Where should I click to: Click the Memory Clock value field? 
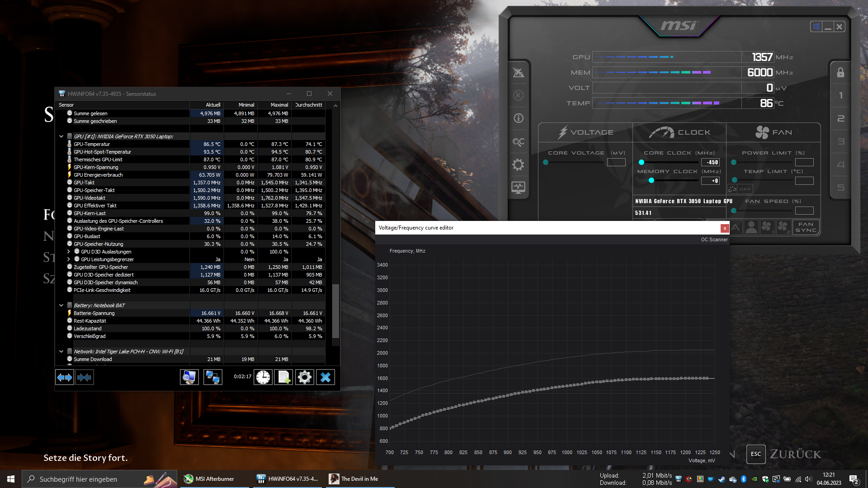coord(710,181)
